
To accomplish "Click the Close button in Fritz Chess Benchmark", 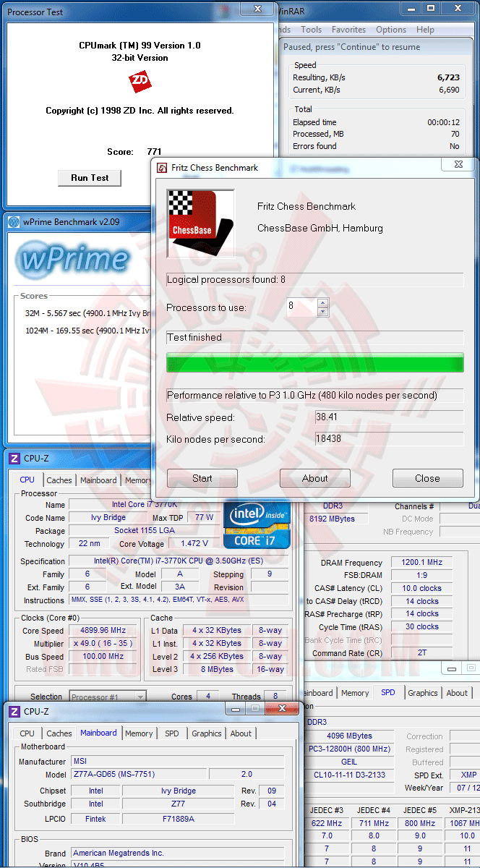I will (427, 478).
